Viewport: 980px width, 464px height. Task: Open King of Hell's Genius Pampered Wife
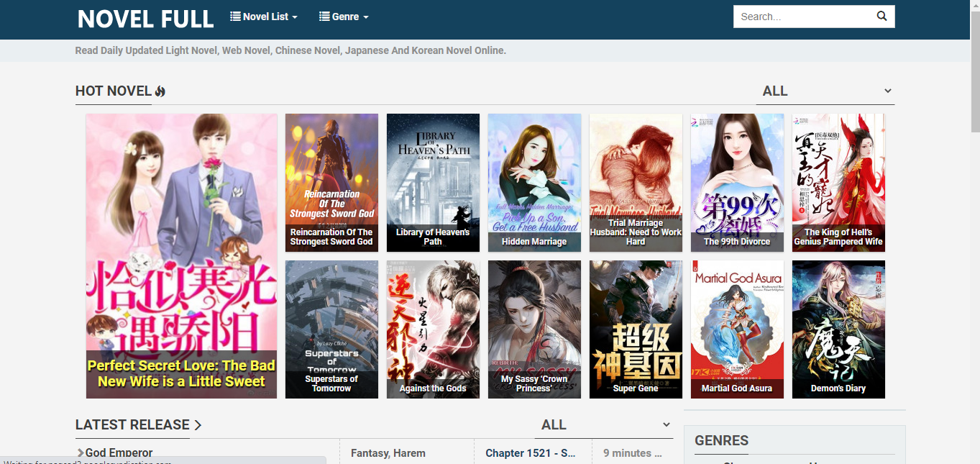click(838, 183)
